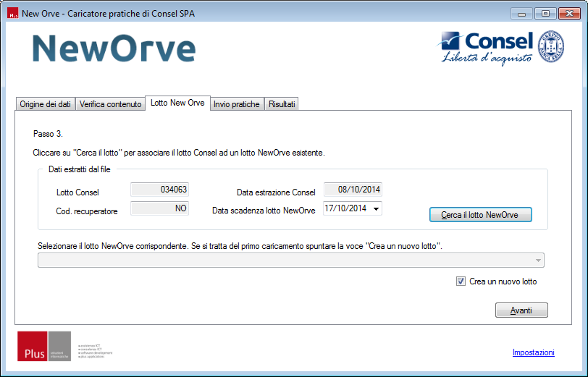Uncheck Crea un nuovo lotto checkbox
The image size is (588, 377).
coord(461,281)
